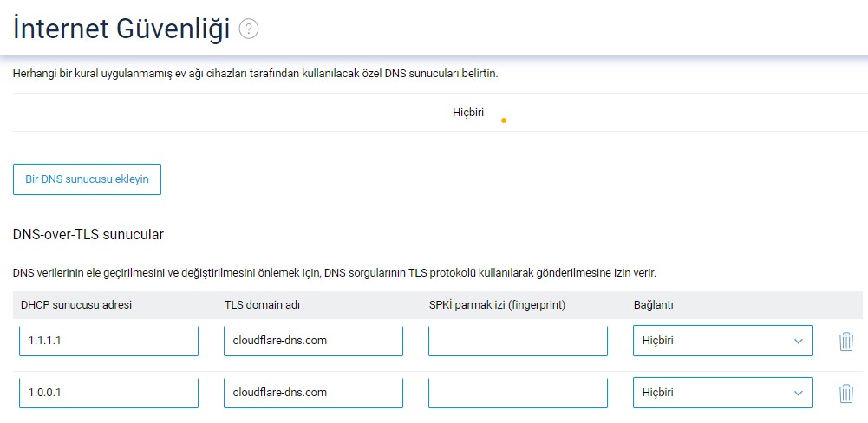Viewport: 868px width, 423px height.
Task: Click the 'İnternet Güvenliği' page title
Action: pyautogui.click(x=121, y=29)
